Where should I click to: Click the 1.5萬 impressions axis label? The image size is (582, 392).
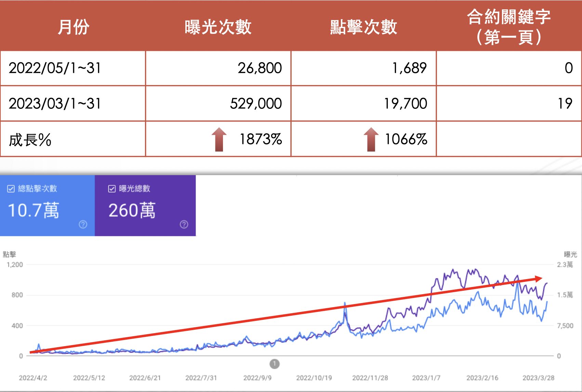(x=565, y=295)
